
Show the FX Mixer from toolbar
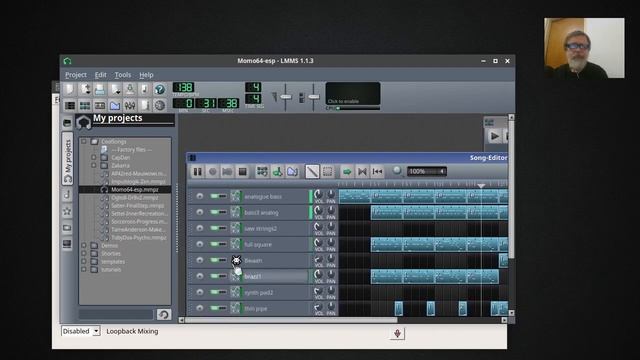pyautogui.click(x=130, y=106)
